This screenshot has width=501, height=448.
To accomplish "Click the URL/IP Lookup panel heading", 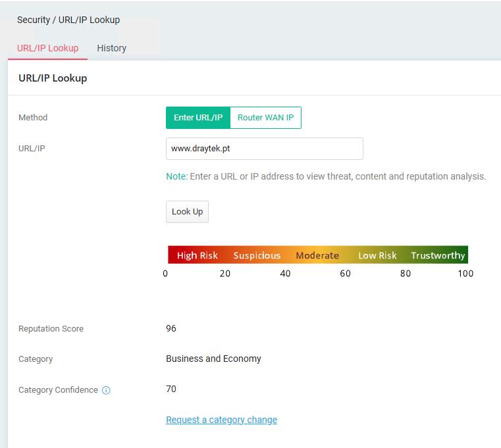I will click(x=53, y=78).
